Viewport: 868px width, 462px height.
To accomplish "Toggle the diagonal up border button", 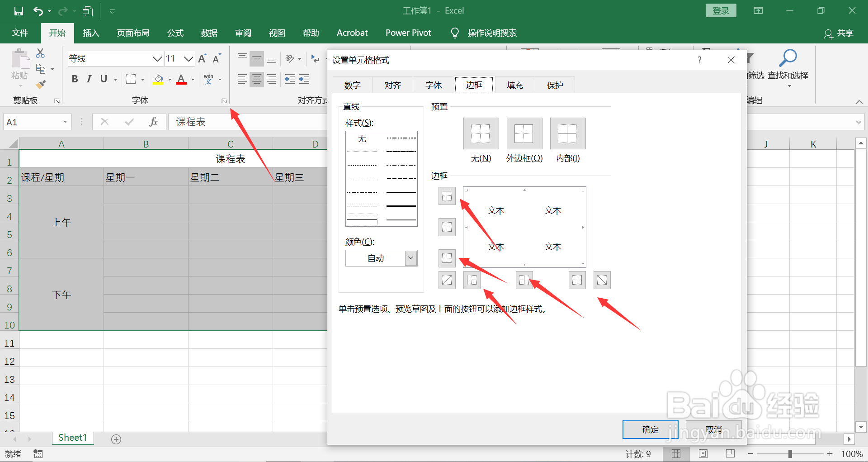I will tap(447, 280).
